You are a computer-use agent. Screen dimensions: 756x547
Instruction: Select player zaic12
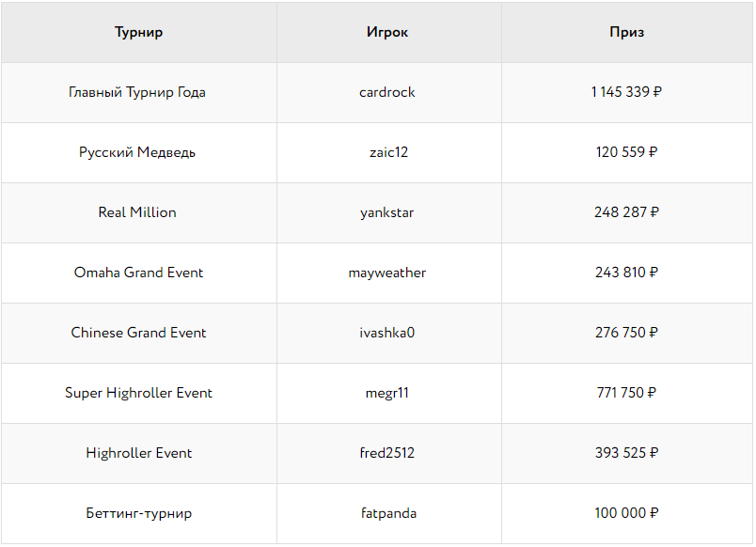pos(387,152)
